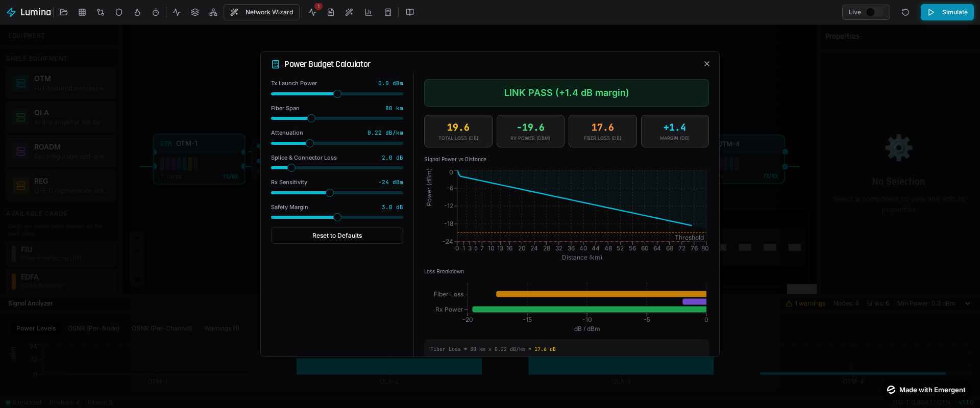The image size is (980, 408).
Task: Select the OTM equipment icon in the sidebar
Action: [21, 83]
